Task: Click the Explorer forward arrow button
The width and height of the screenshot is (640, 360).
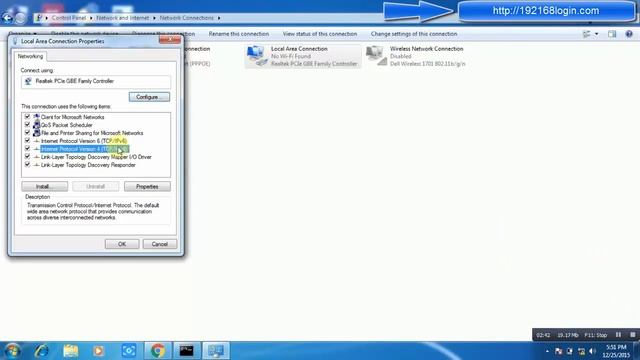Action: (20, 18)
